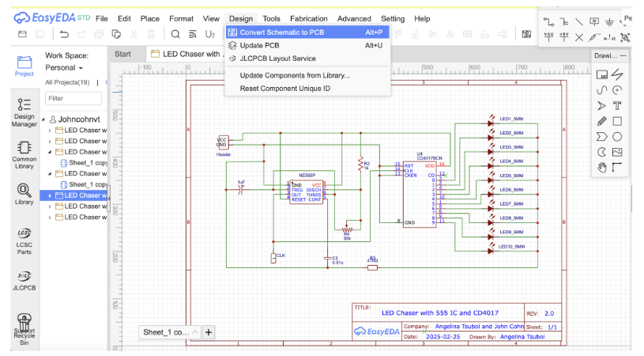
Task: Open the Common Library panel
Action: (24, 153)
